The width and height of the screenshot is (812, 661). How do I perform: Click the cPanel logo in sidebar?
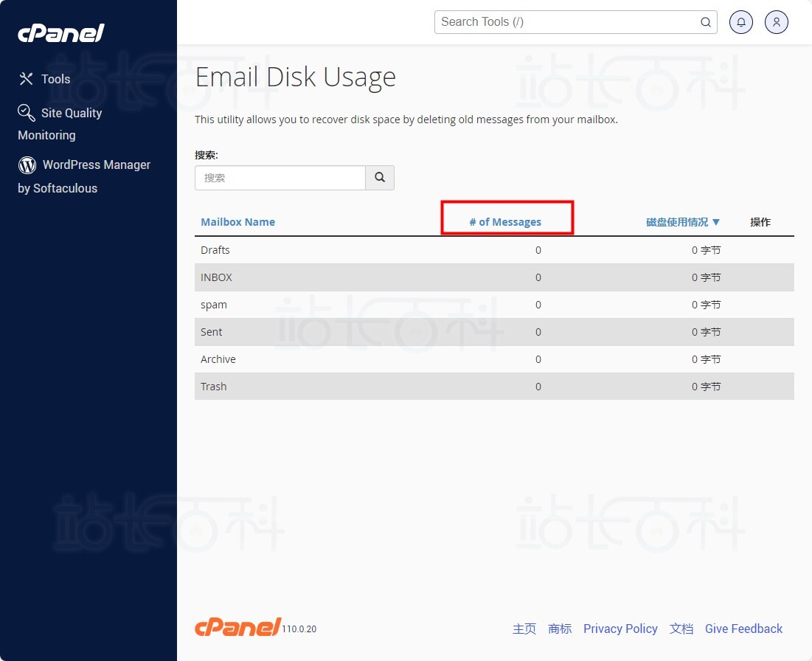[60, 33]
